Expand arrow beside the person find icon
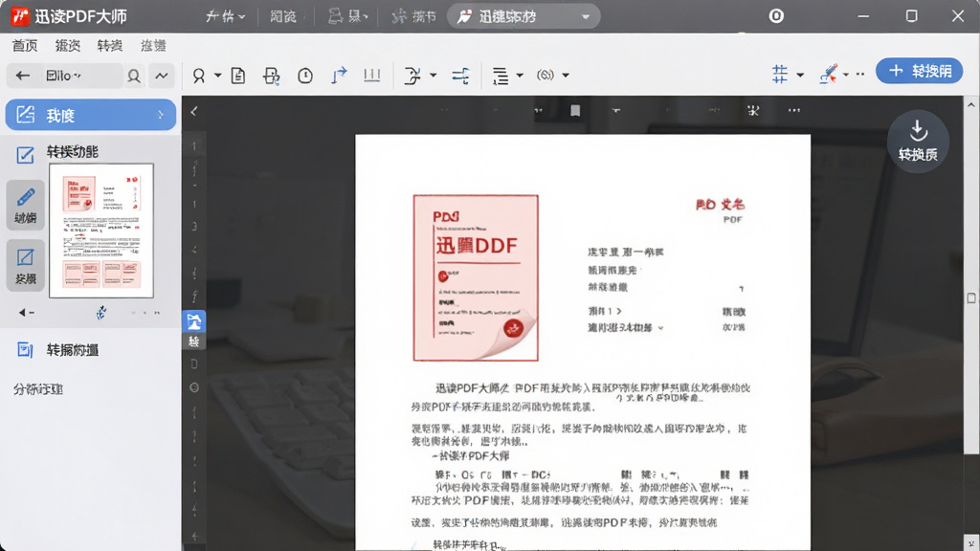The width and height of the screenshot is (980, 551). tap(217, 76)
